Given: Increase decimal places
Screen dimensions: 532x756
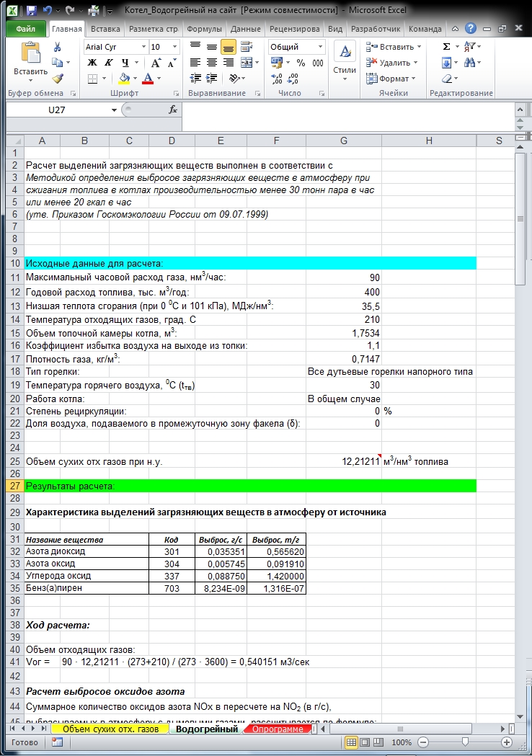Looking at the screenshot, I should coord(277,78).
